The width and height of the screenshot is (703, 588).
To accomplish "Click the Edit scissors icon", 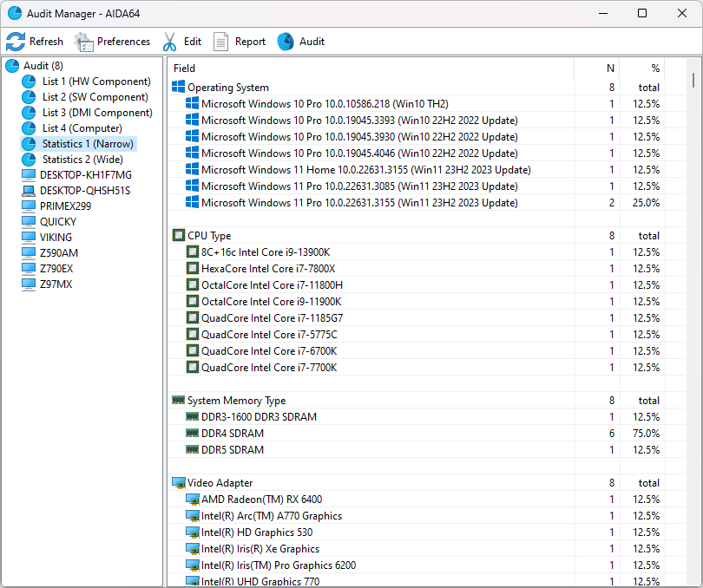I will tap(169, 42).
